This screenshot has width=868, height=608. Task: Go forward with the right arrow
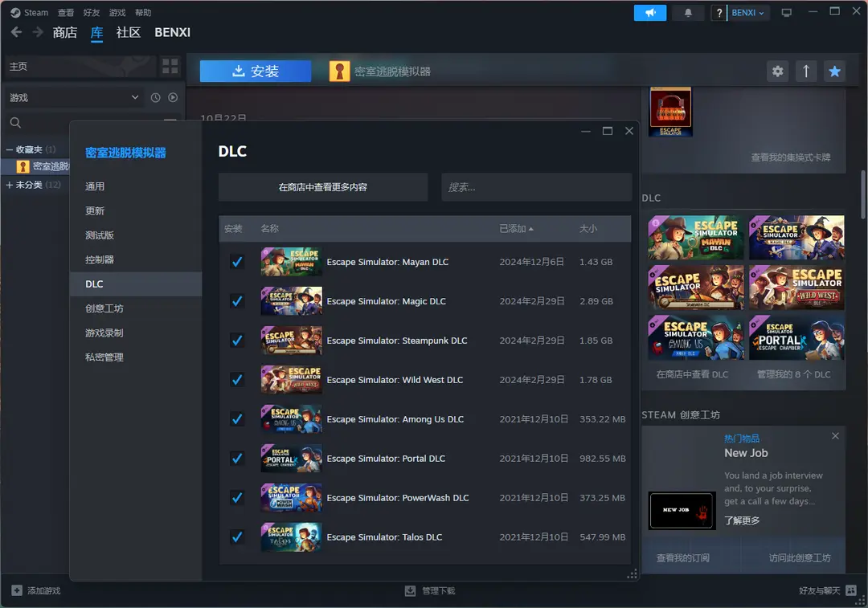click(38, 33)
